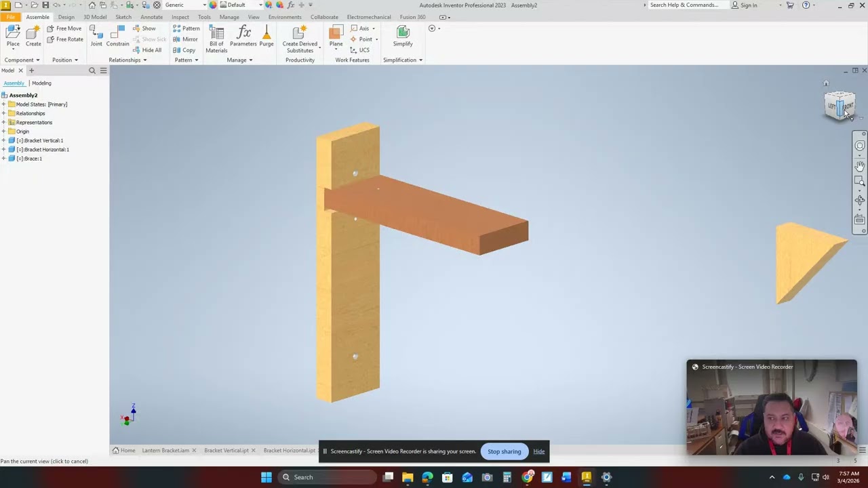Open the Windows Start menu
This screenshot has width=868, height=488.
[267, 477]
